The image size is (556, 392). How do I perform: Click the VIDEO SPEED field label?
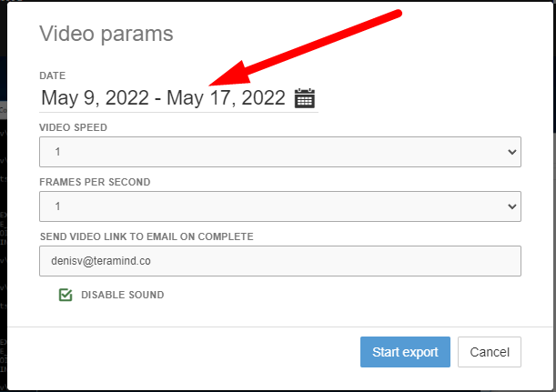(x=73, y=127)
